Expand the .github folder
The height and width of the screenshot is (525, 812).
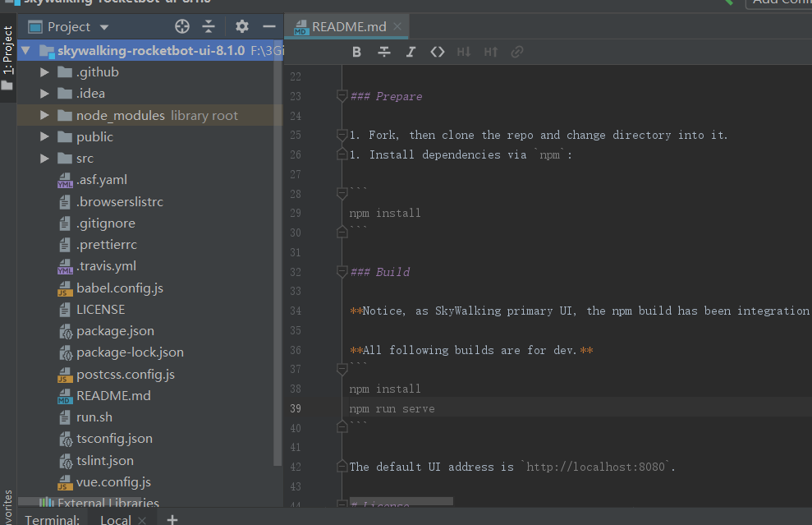point(44,72)
